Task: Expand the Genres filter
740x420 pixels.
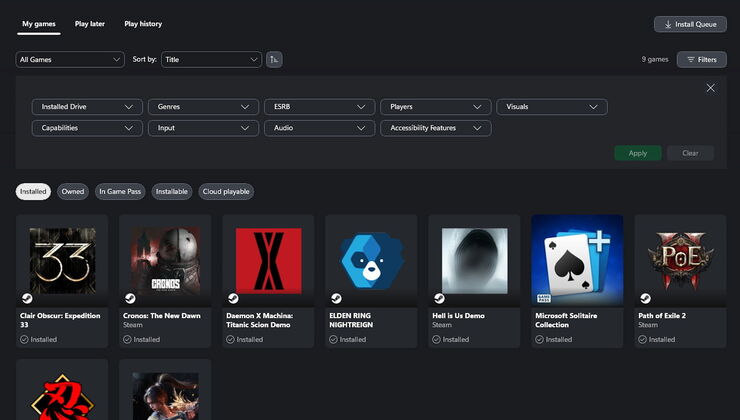Action: 203,107
